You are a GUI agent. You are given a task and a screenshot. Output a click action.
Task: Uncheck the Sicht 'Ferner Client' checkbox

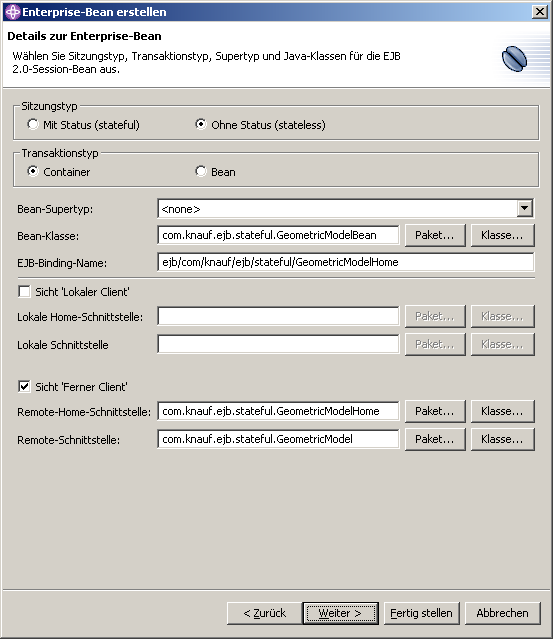click(24, 386)
